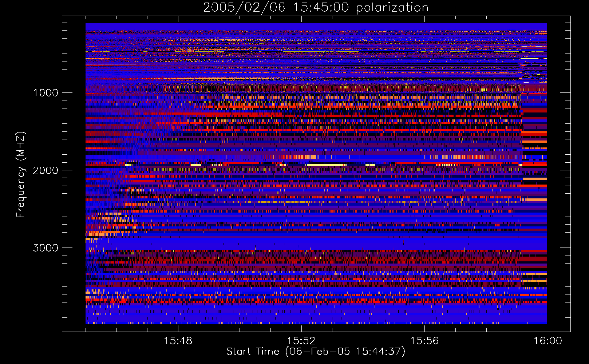
Task: Click the 15:48 time tick label
Action: (178, 341)
